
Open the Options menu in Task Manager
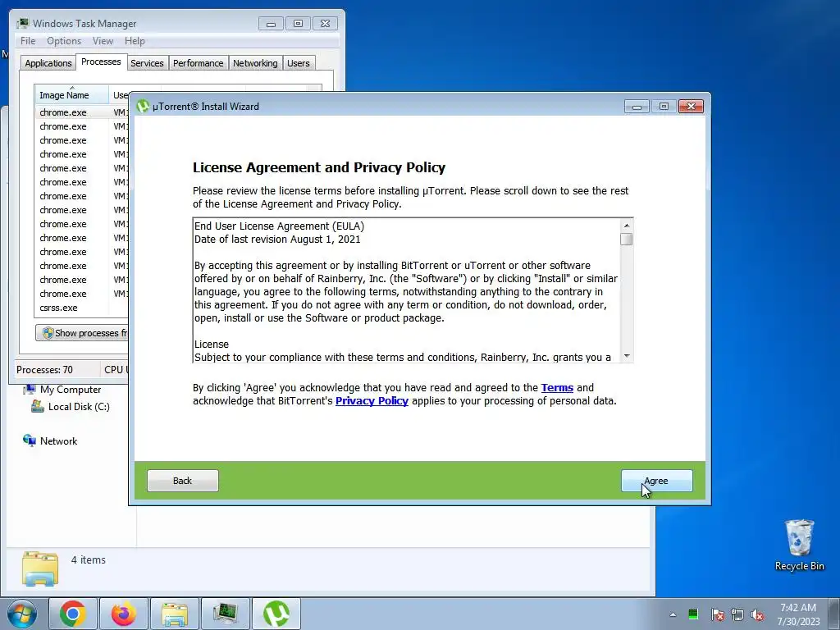[x=64, y=41]
